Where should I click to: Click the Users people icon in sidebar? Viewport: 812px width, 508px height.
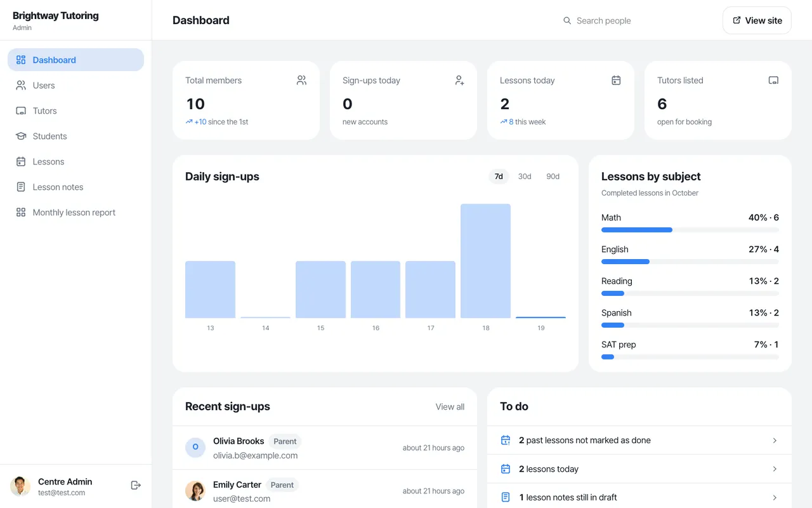tap(21, 85)
